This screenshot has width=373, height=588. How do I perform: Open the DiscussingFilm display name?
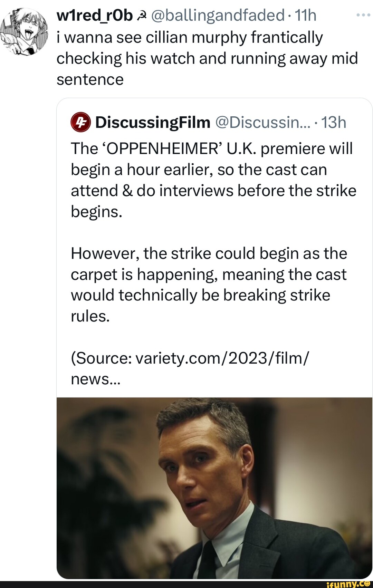click(153, 122)
